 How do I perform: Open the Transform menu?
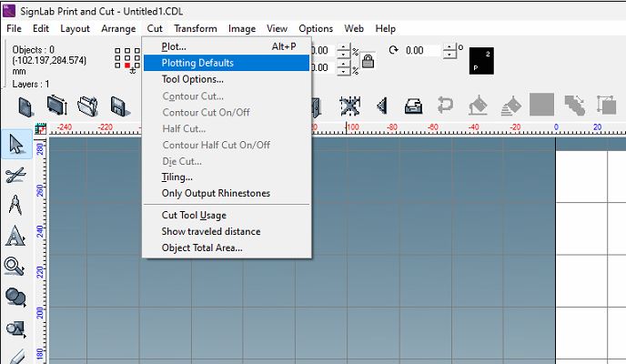[x=196, y=29]
